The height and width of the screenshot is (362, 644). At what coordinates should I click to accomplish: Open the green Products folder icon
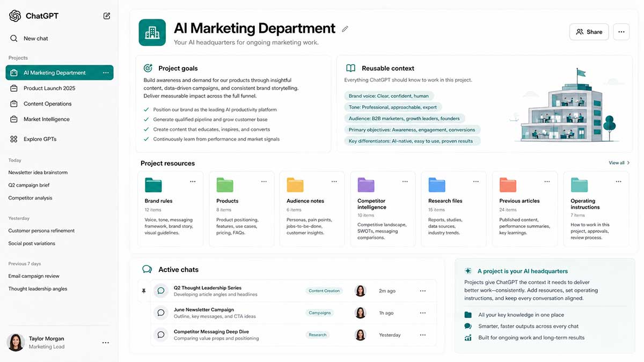point(225,185)
